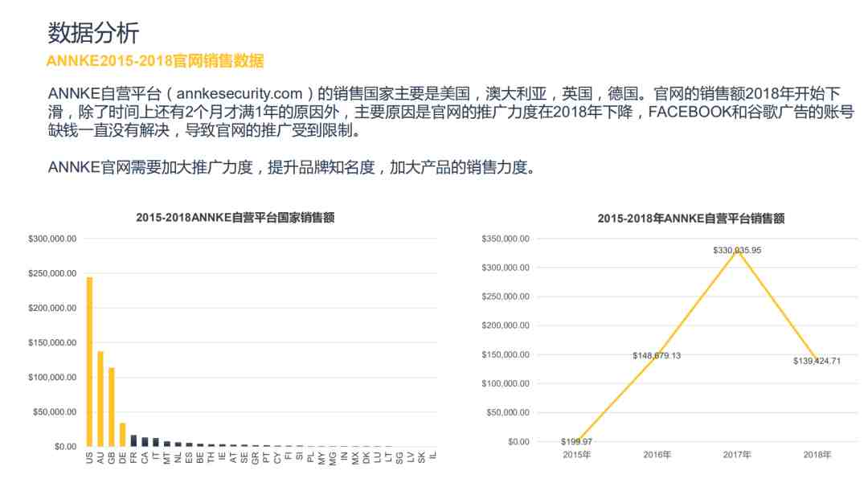Click the ES country label on x-axis

(189, 458)
